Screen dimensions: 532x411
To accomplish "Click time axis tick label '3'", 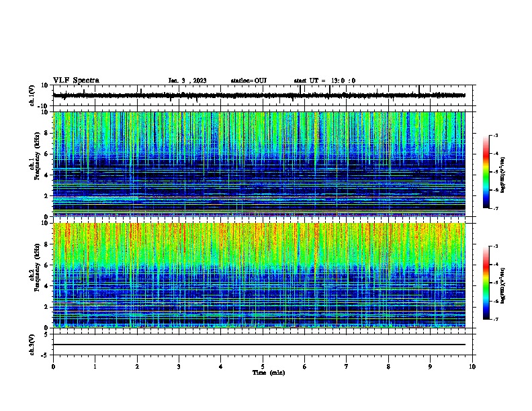I will [x=179, y=367].
